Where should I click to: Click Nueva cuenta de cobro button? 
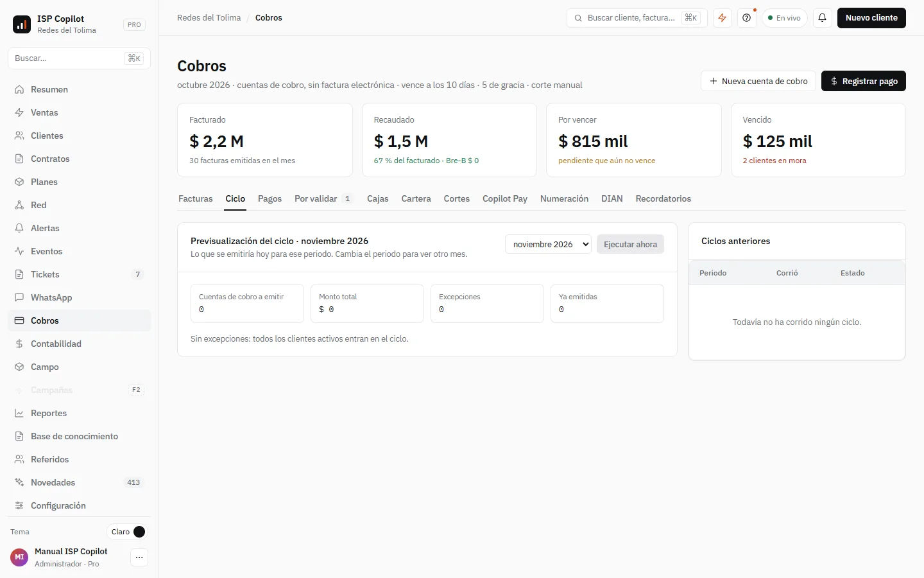758,81
